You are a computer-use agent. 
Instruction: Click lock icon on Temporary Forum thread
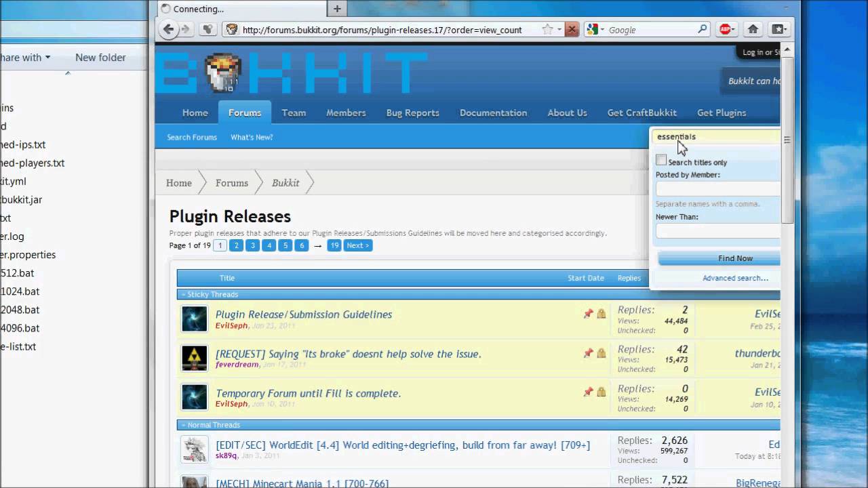(601, 392)
